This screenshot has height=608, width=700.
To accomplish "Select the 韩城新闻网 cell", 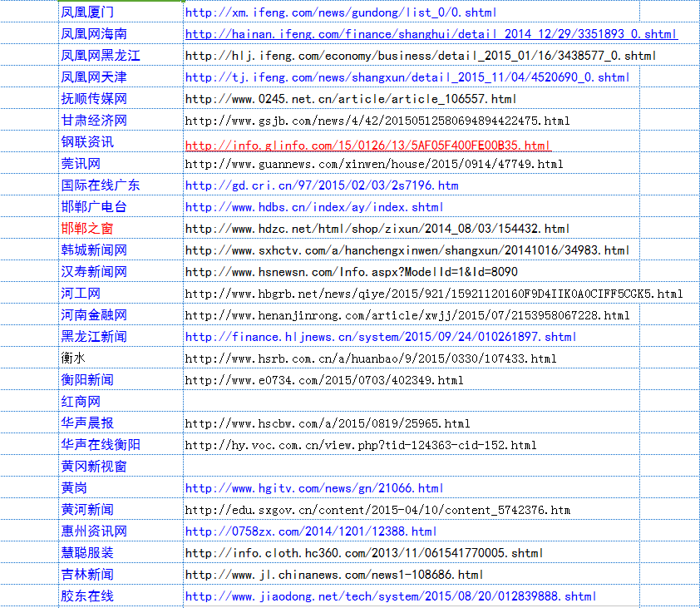I will click(121, 250).
